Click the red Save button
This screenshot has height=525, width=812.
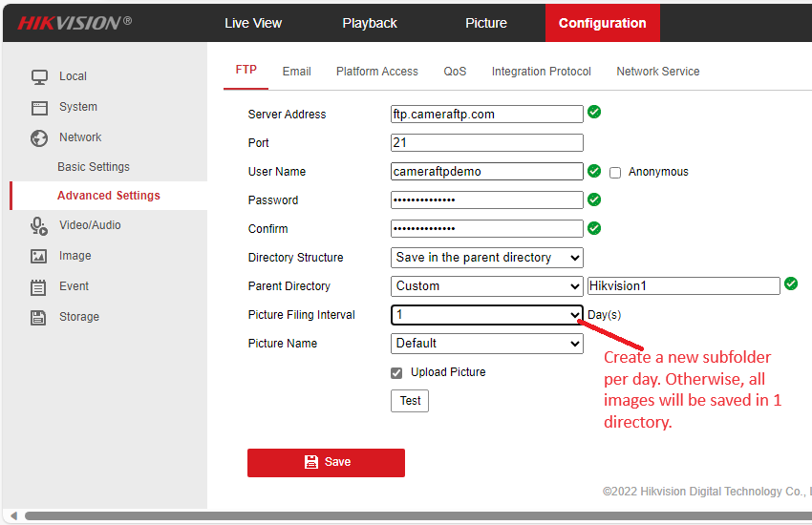point(326,462)
